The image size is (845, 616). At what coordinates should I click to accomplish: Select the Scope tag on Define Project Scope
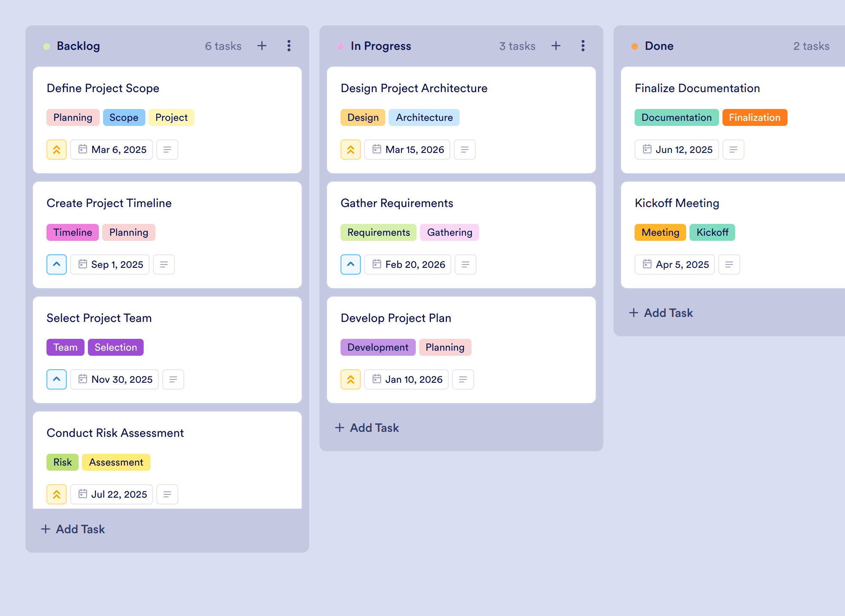pyautogui.click(x=124, y=117)
